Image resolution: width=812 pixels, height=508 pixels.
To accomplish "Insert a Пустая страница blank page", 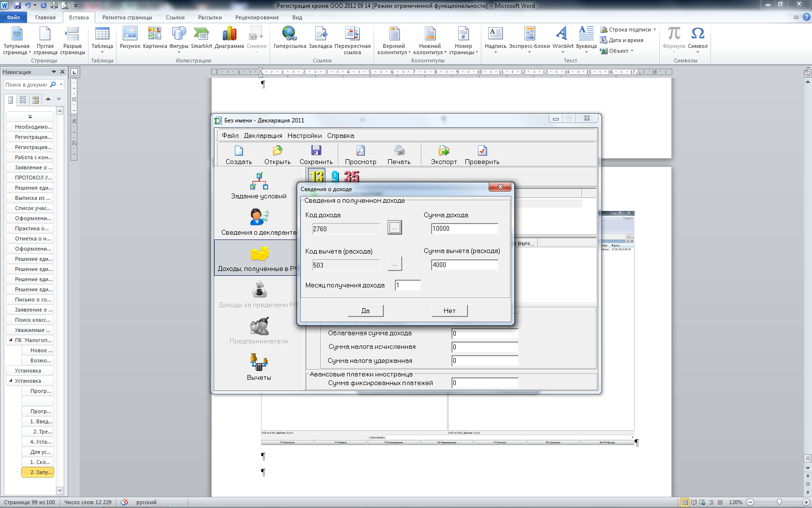I will click(x=45, y=41).
